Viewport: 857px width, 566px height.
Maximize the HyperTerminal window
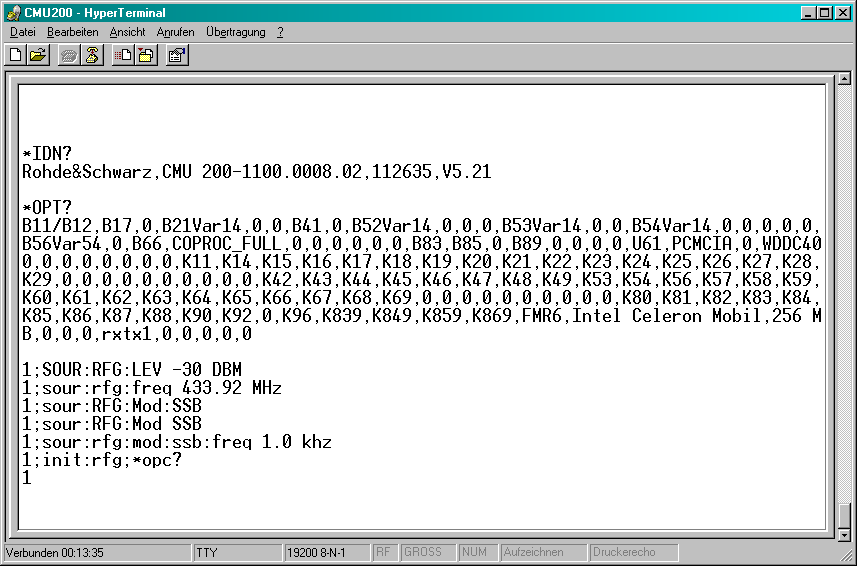824,13
